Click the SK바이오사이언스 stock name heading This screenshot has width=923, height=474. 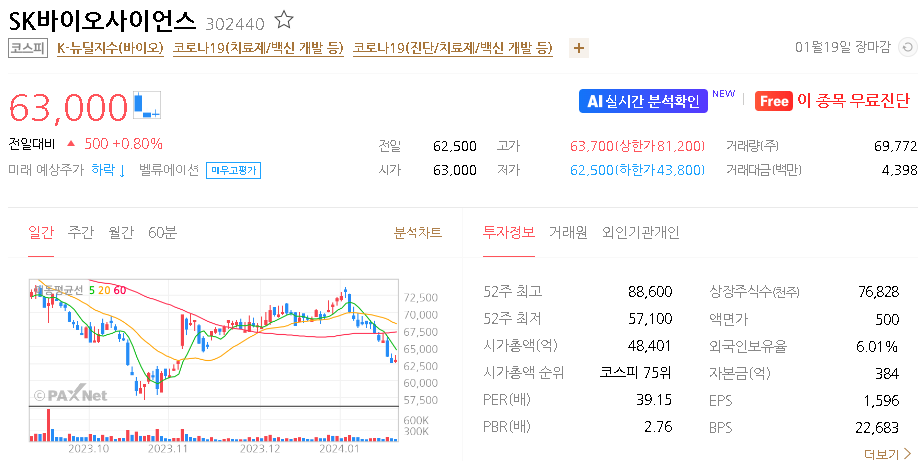102,21
